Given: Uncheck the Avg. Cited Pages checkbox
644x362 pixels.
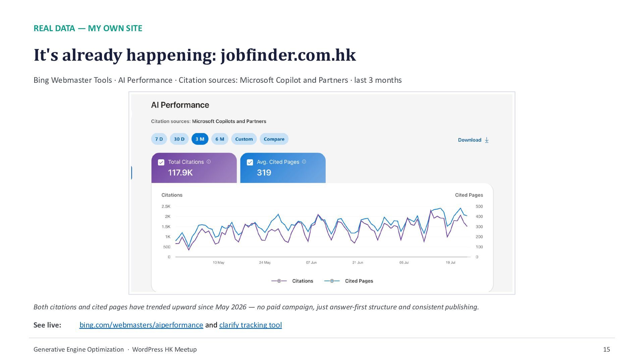Looking at the screenshot, I should point(250,162).
